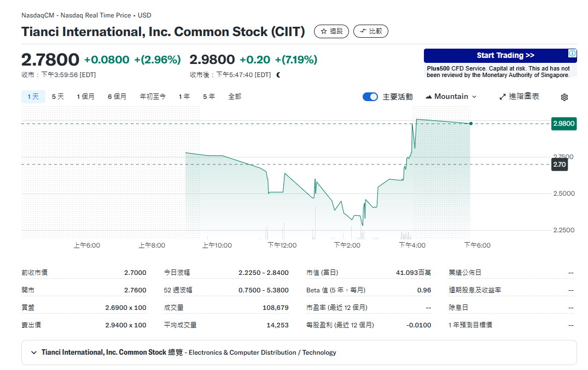The height and width of the screenshot is (370, 588).
Task: Click the 1年預測目標價 label
Action: [470, 325]
